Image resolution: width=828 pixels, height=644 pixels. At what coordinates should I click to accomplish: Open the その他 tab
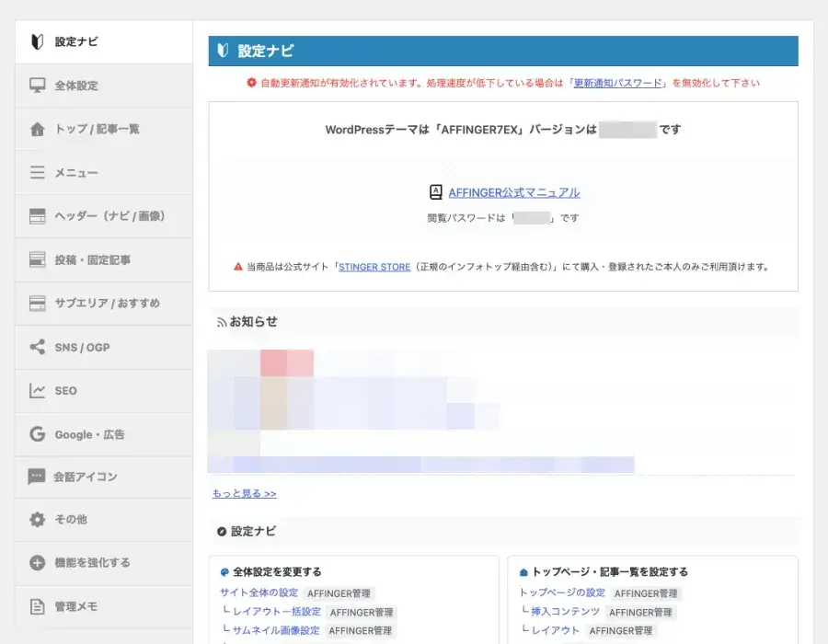[x=104, y=520]
